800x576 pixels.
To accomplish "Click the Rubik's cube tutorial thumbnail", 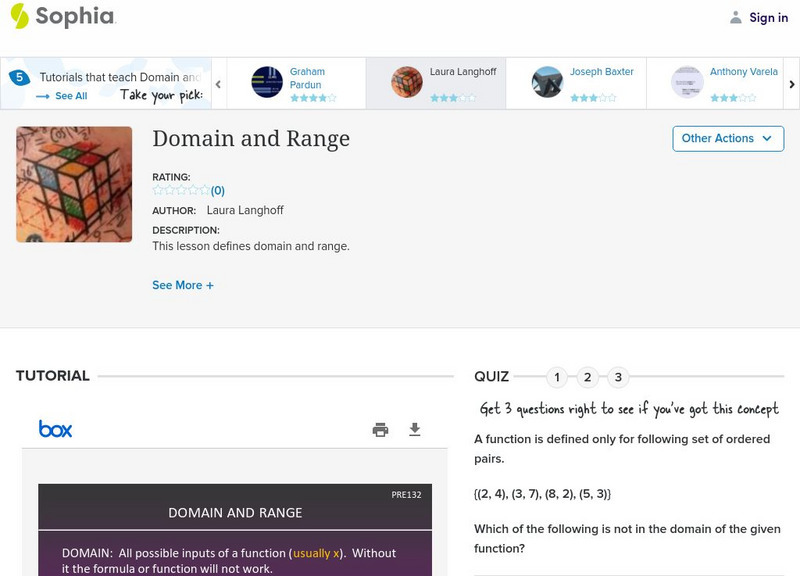I will (74, 184).
